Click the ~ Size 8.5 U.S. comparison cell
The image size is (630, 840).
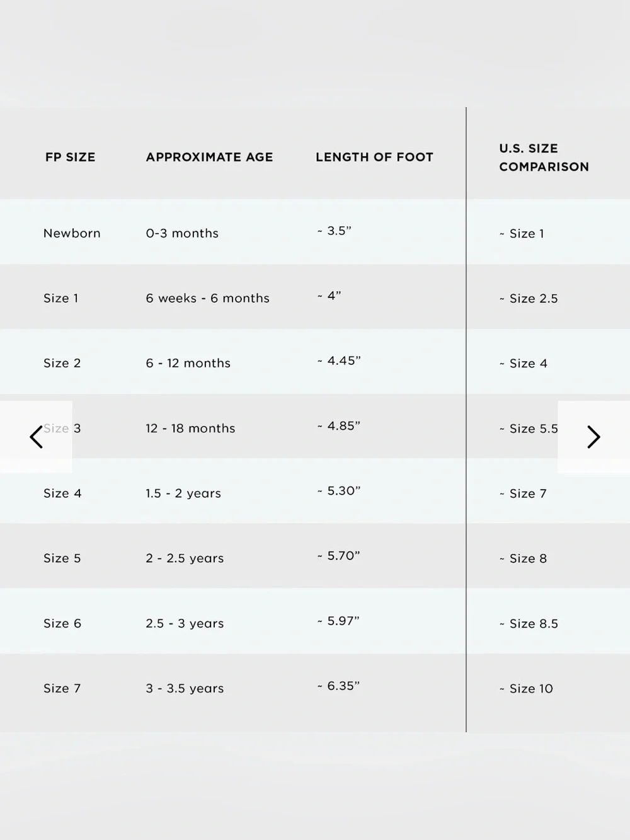pos(529,623)
